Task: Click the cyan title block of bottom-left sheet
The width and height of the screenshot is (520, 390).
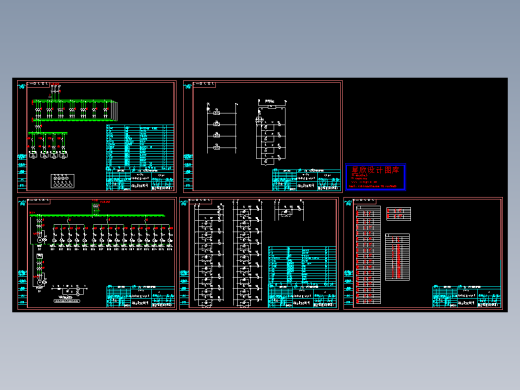Action: click(140, 296)
